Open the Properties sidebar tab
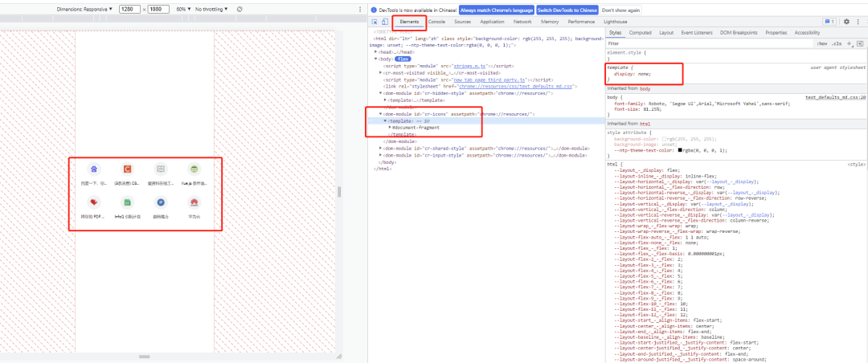 click(776, 33)
